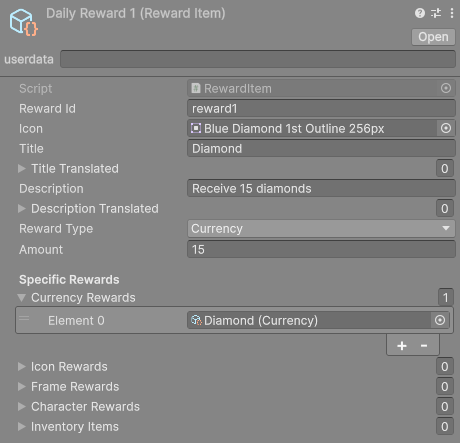The width and height of the screenshot is (460, 443).
Task: Click the Title field Diamond
Action: [x=321, y=149]
